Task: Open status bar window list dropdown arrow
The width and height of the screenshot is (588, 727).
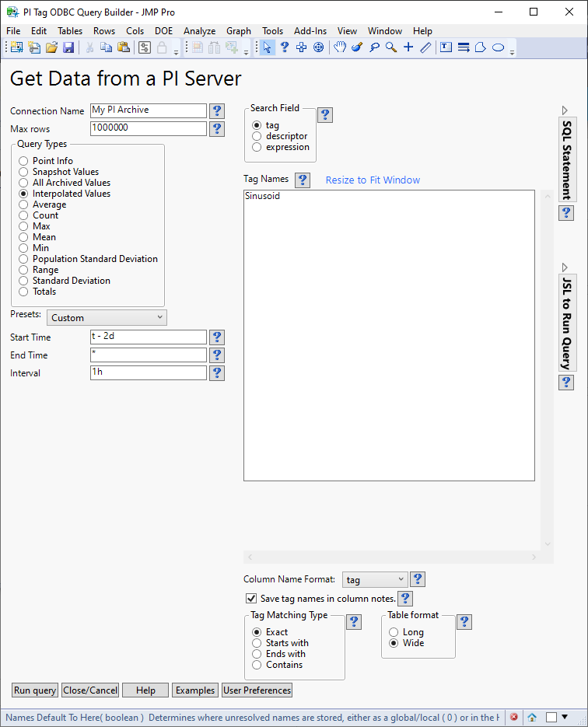Action: pyautogui.click(x=565, y=717)
